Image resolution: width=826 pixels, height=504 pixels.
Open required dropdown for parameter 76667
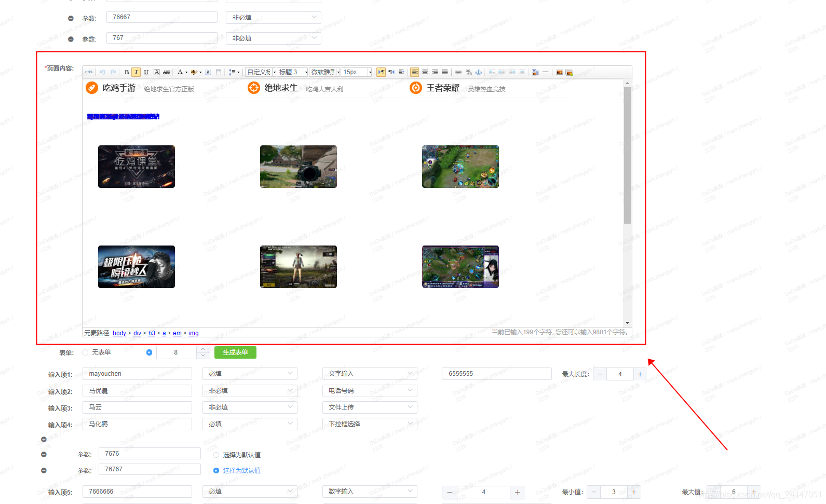coord(274,18)
